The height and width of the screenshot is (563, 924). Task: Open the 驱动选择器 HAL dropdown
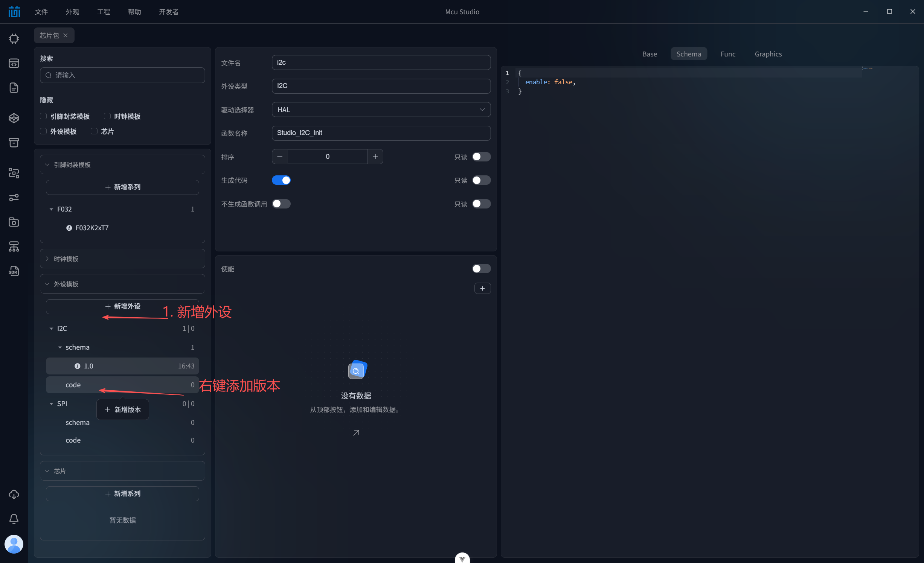pyautogui.click(x=381, y=110)
